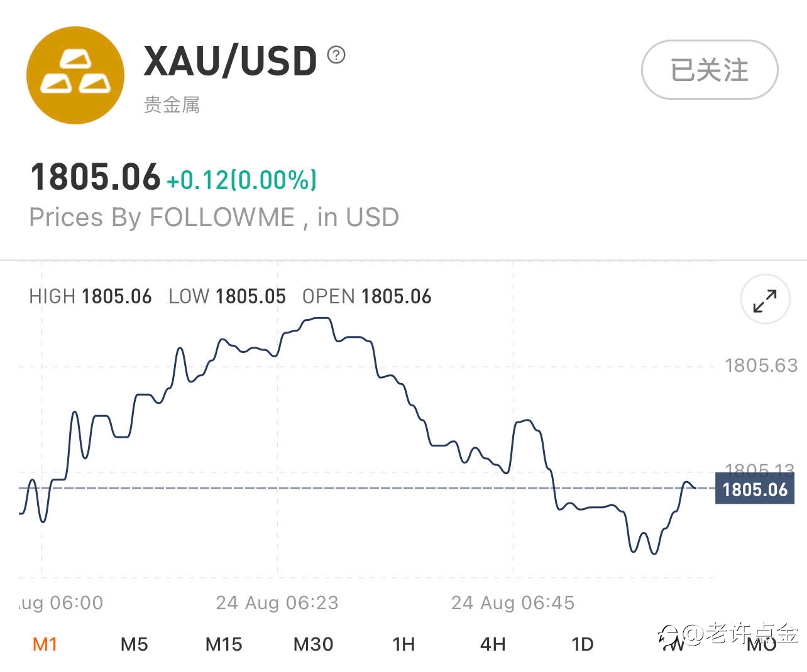Select the MO monthly interval
807x672 pixels.
pyautogui.click(x=762, y=644)
